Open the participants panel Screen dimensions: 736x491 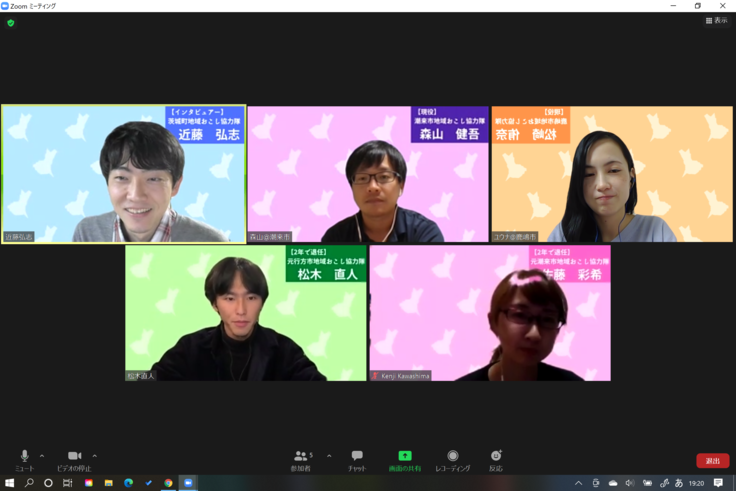(302, 457)
